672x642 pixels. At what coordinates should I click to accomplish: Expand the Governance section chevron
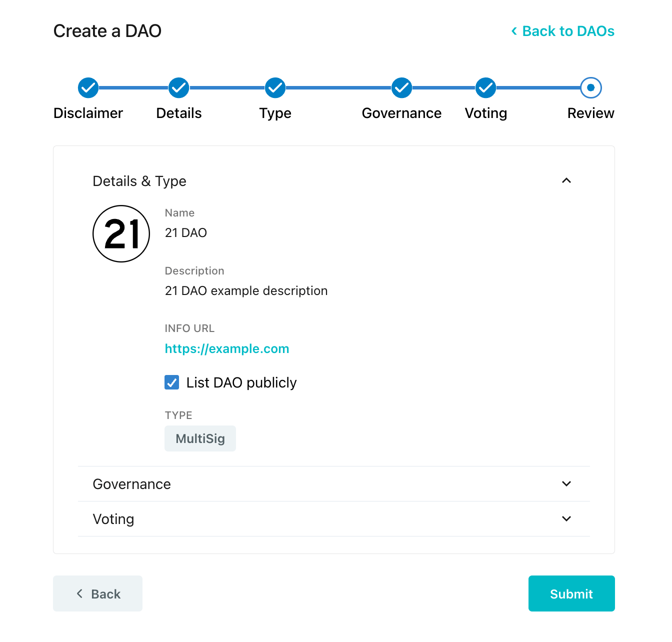(566, 483)
